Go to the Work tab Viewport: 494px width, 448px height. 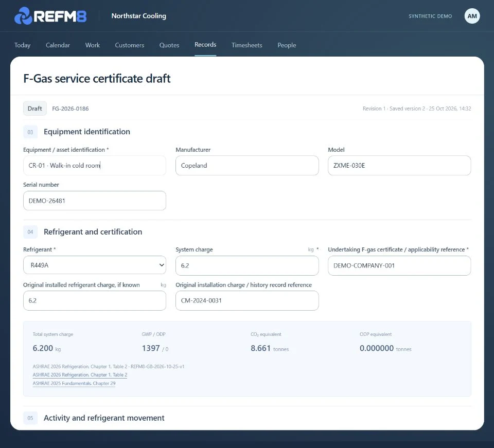[92, 45]
